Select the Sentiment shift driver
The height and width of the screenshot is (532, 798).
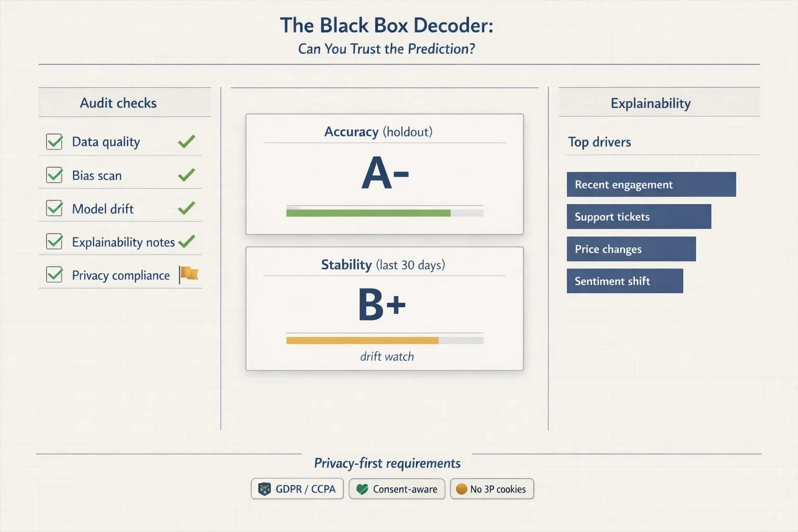tap(624, 281)
